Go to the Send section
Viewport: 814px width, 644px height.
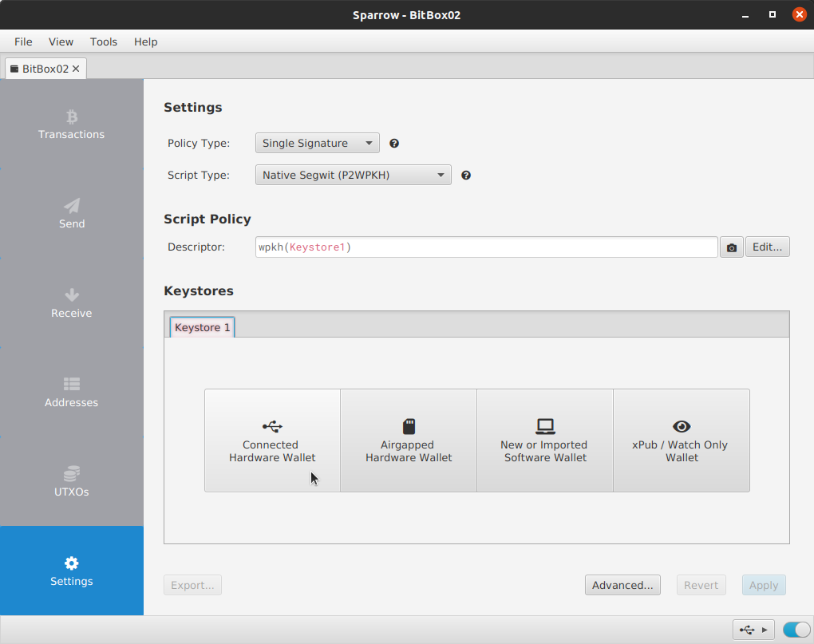pyautogui.click(x=72, y=213)
